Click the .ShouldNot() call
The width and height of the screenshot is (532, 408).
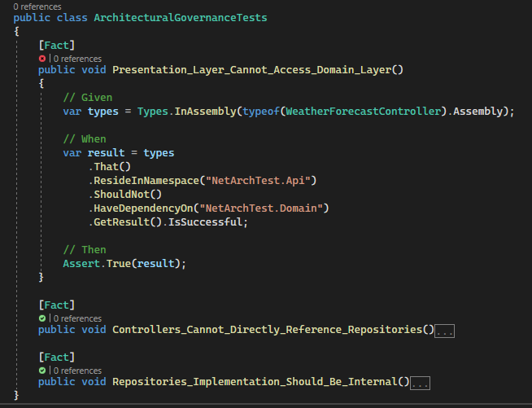[x=124, y=195]
